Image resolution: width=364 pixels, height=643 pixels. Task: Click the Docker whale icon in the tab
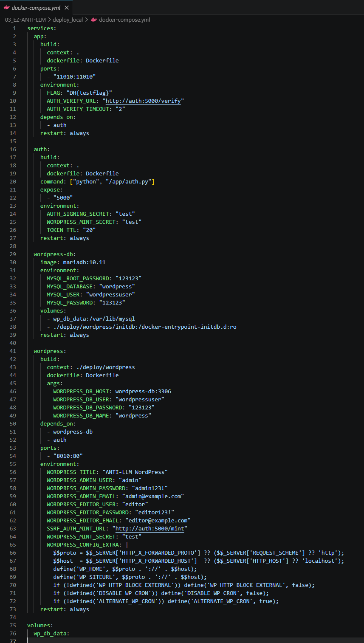tap(7, 8)
